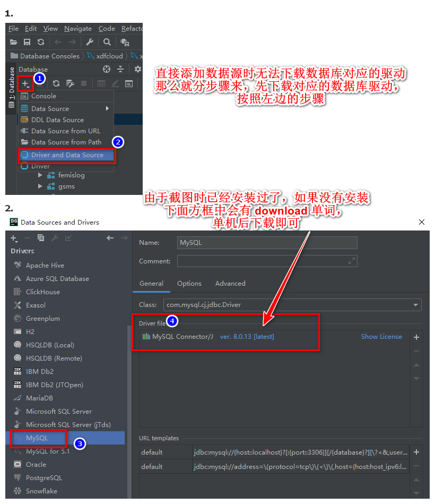Click the import arrow icon in Drivers toolbar

(x=68, y=238)
